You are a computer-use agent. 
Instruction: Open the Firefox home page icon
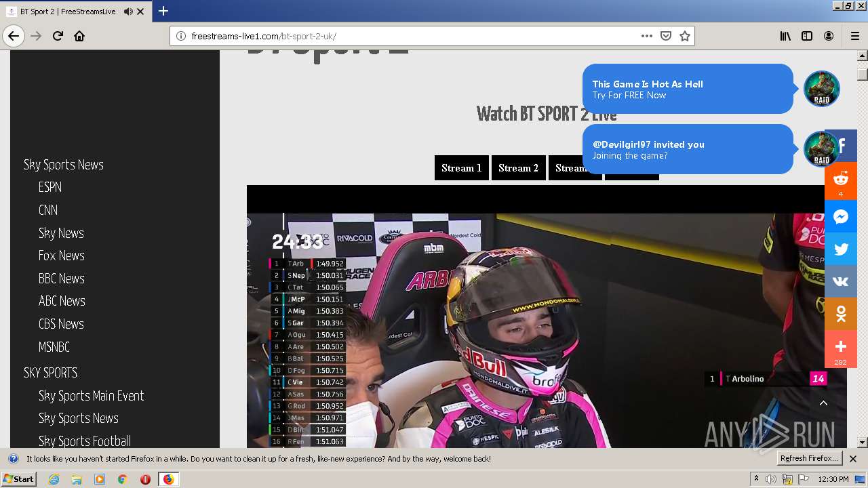(79, 36)
